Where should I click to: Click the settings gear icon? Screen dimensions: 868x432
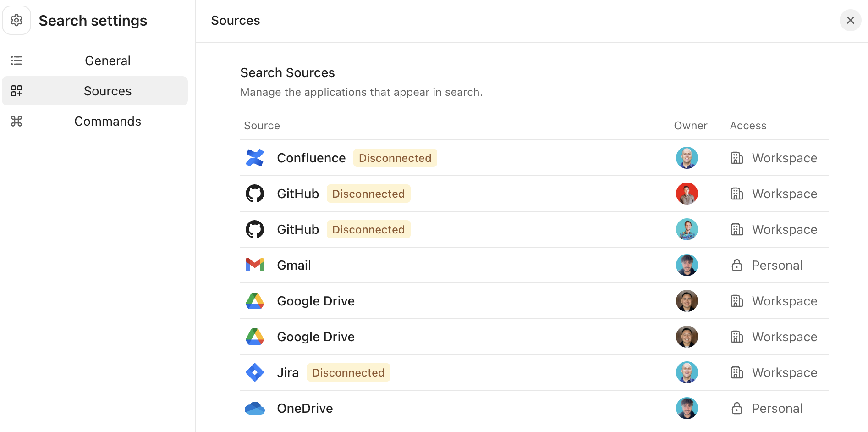click(x=16, y=20)
